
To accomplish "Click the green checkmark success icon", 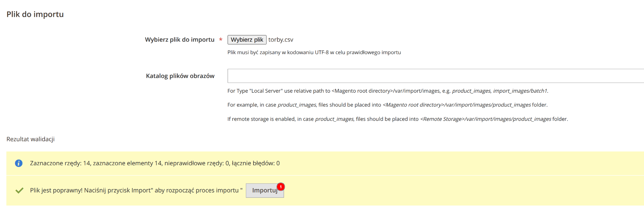I will (19, 190).
